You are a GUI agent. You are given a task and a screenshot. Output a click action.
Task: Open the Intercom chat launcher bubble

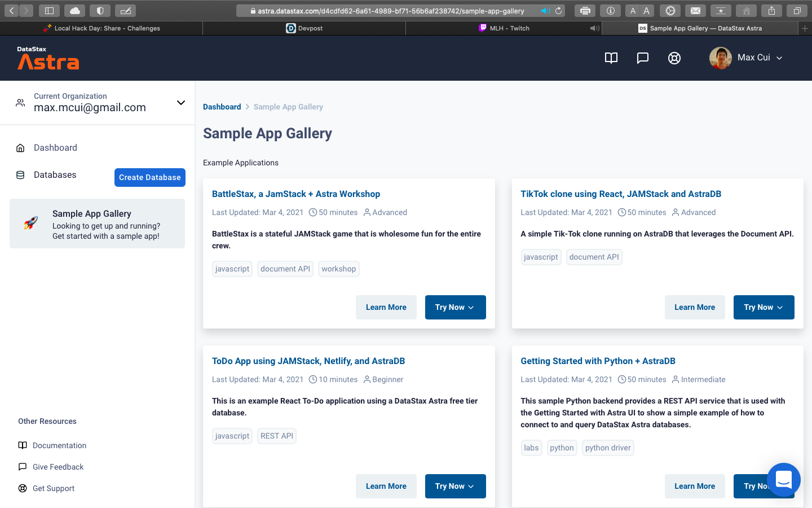(x=784, y=480)
